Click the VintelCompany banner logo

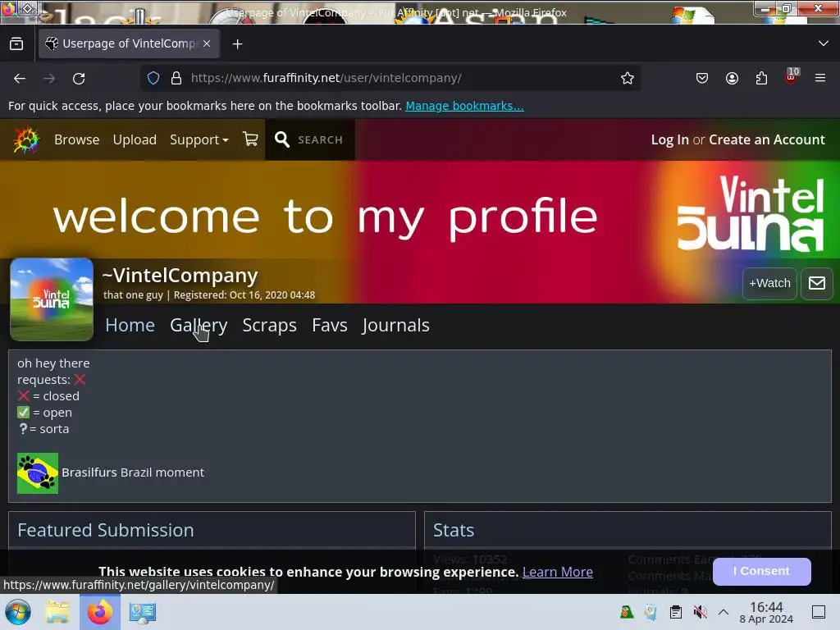750,214
